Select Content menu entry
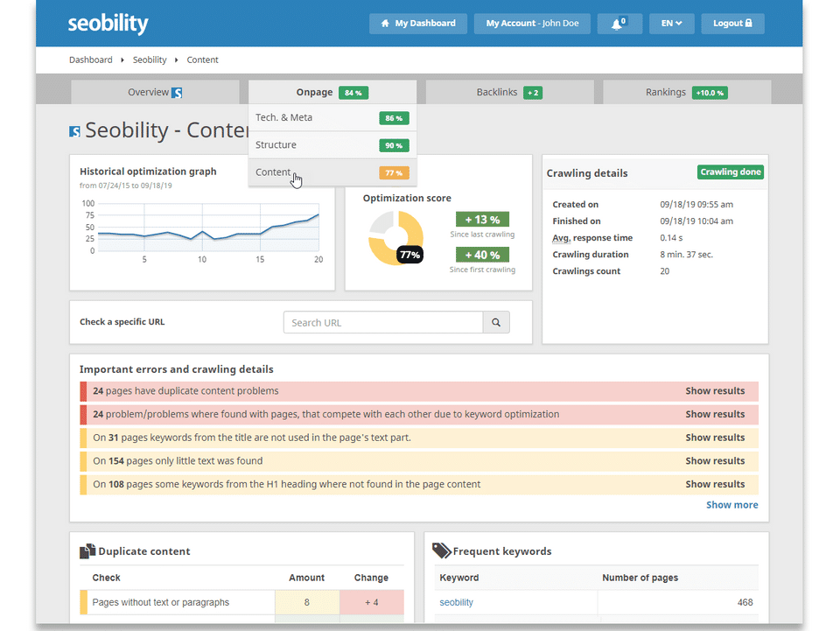The height and width of the screenshot is (631, 840). pos(332,172)
